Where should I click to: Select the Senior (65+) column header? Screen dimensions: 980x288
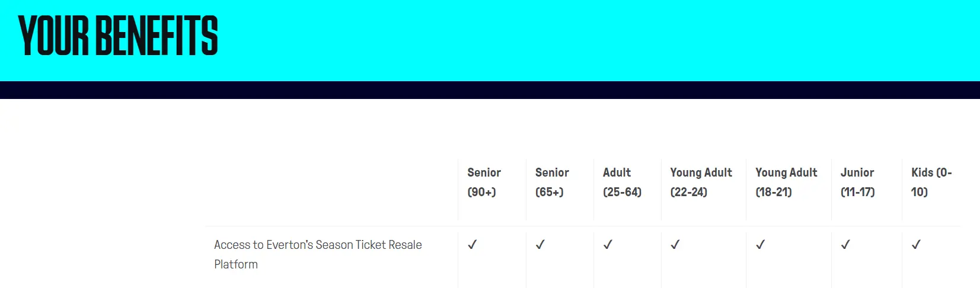pyautogui.click(x=552, y=182)
